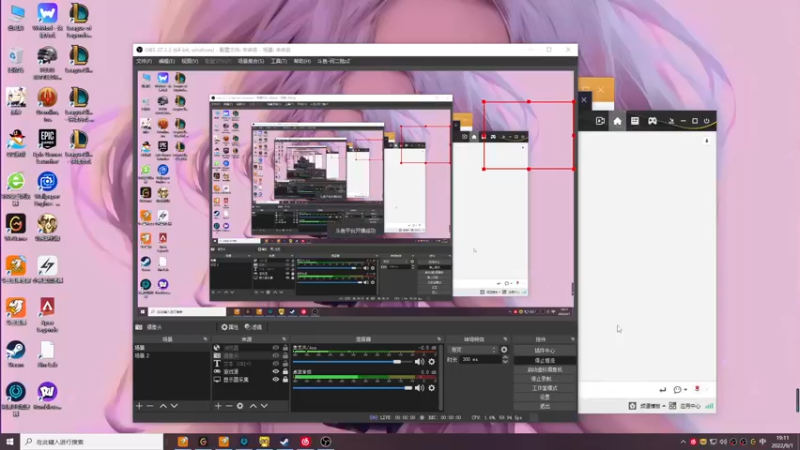The height and width of the screenshot is (450, 800).
Task: Move source down in Sources list
Action: pos(264,406)
